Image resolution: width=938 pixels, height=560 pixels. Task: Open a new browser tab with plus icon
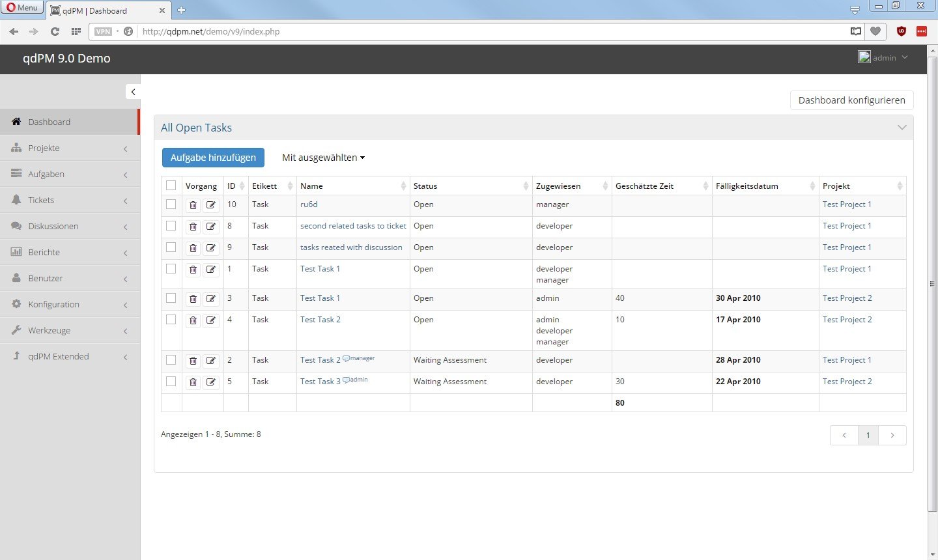click(181, 10)
